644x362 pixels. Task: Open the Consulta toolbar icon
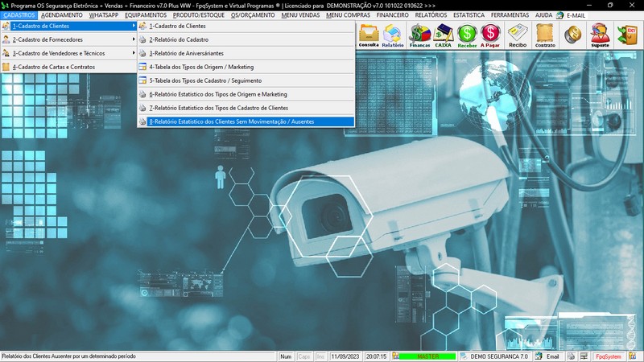pos(369,35)
